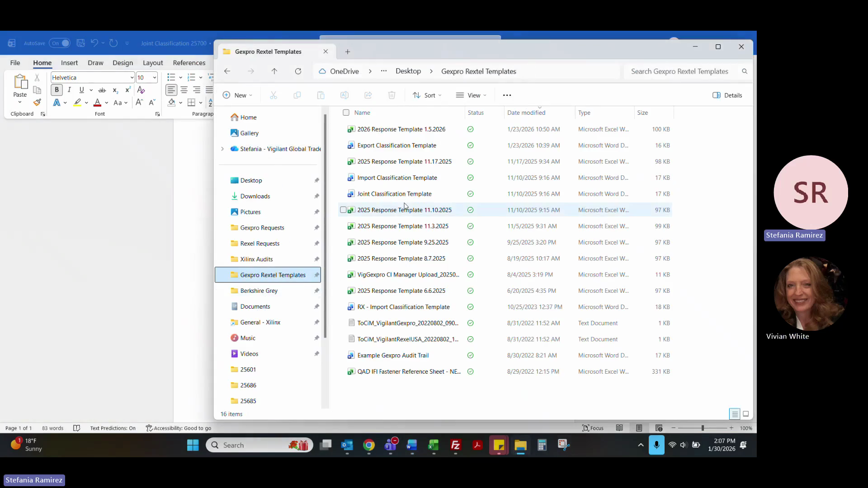This screenshot has width=868, height=488.
Task: Click the Details pane icon
Action: point(727,95)
